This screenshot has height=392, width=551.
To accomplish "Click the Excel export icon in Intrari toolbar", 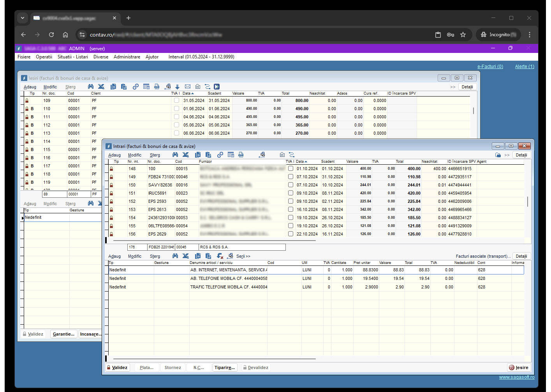I will pos(186,155).
